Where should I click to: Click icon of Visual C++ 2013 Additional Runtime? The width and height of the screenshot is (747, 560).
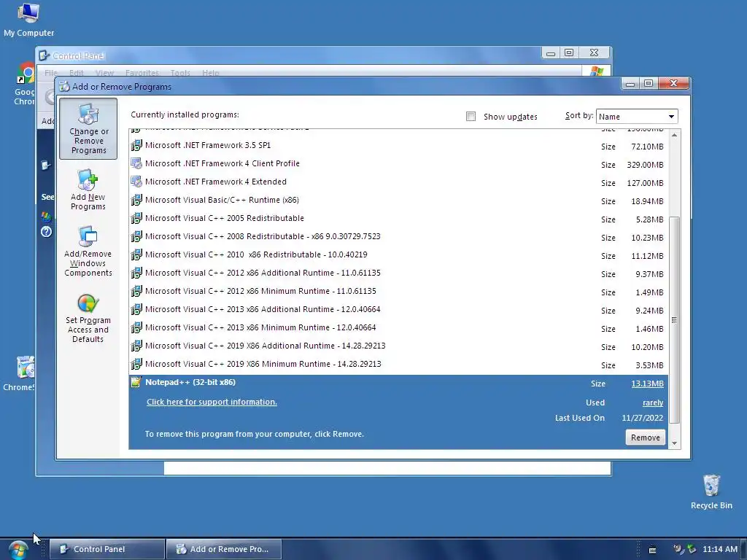pyautogui.click(x=136, y=309)
